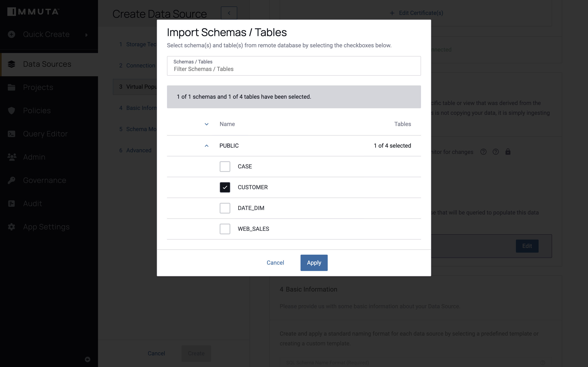Enable WEB_SALES table checkbox
This screenshot has width=588, height=367.
225,229
